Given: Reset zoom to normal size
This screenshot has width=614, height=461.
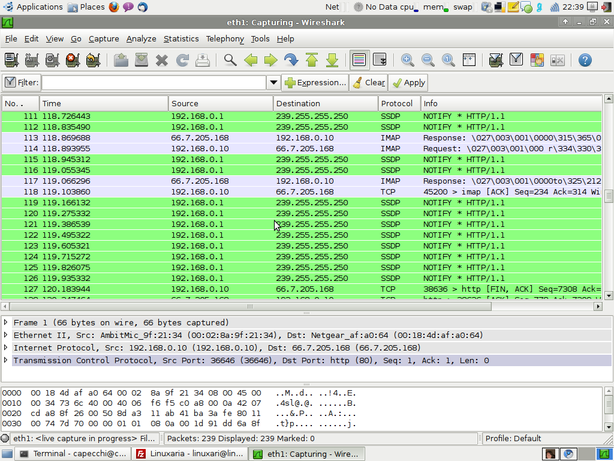Looking at the screenshot, I should pos(448,60).
